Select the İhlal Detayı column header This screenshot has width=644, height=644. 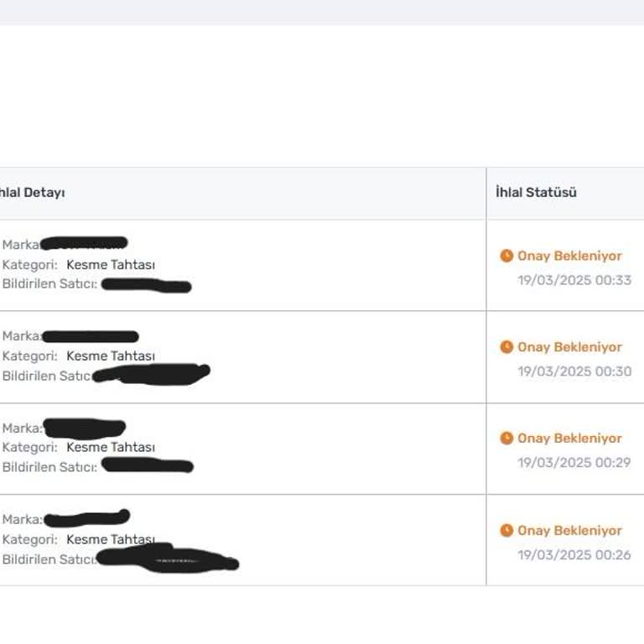[x=32, y=192]
